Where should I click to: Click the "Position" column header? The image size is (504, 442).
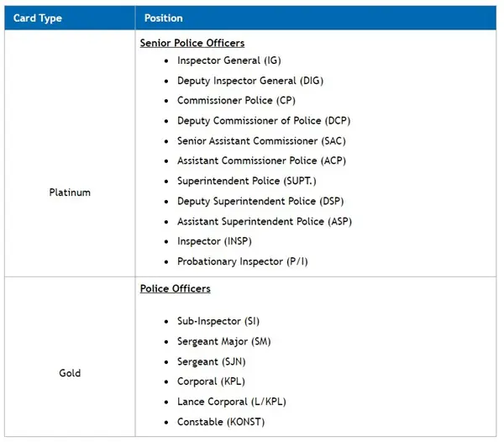(163, 18)
